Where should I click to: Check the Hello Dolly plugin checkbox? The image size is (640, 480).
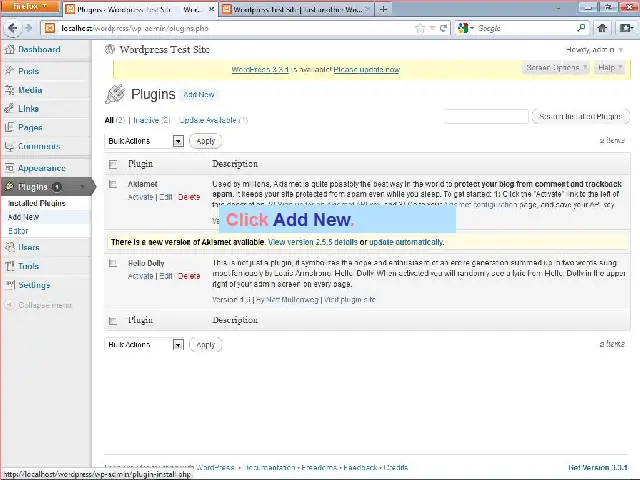click(113, 263)
